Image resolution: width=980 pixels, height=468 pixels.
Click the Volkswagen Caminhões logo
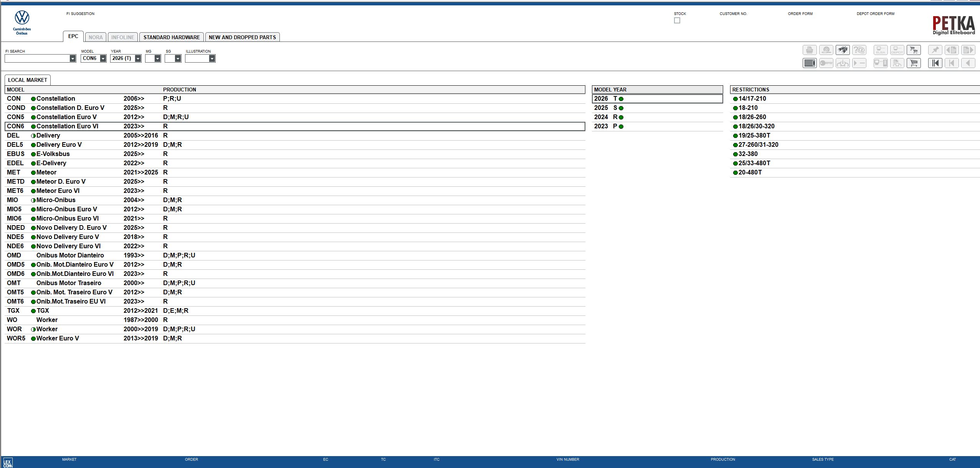[x=22, y=23]
